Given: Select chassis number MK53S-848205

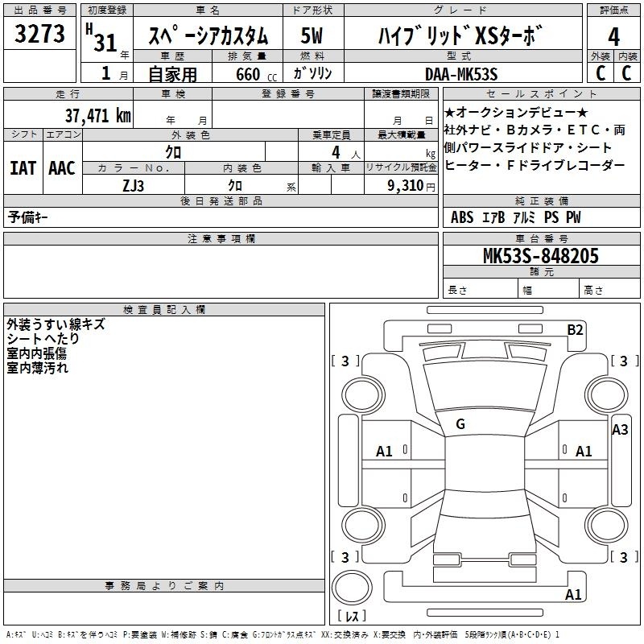Looking at the screenshot, I should pos(540,256).
